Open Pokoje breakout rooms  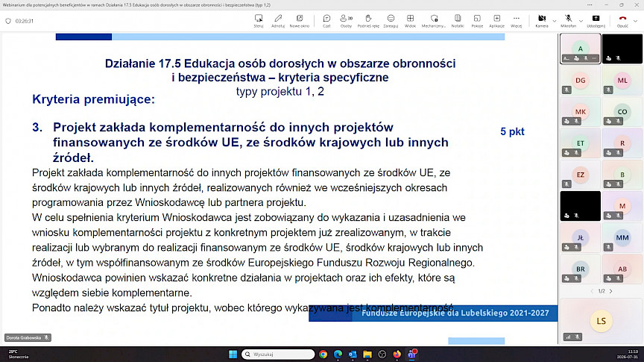[477, 21]
